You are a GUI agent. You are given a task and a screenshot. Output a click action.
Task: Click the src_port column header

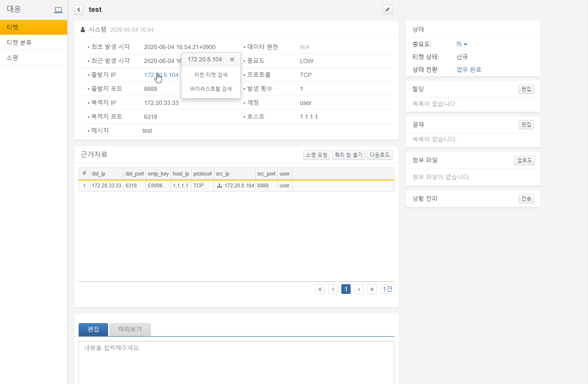[267, 174]
